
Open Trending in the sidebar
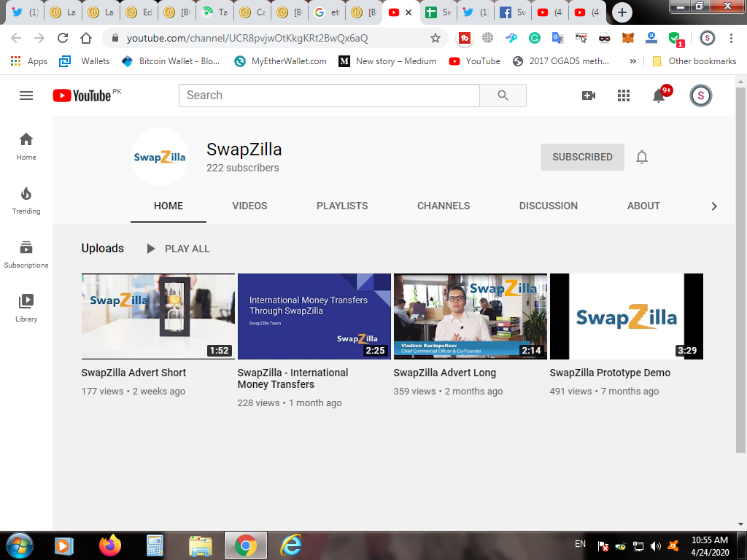coord(26,201)
